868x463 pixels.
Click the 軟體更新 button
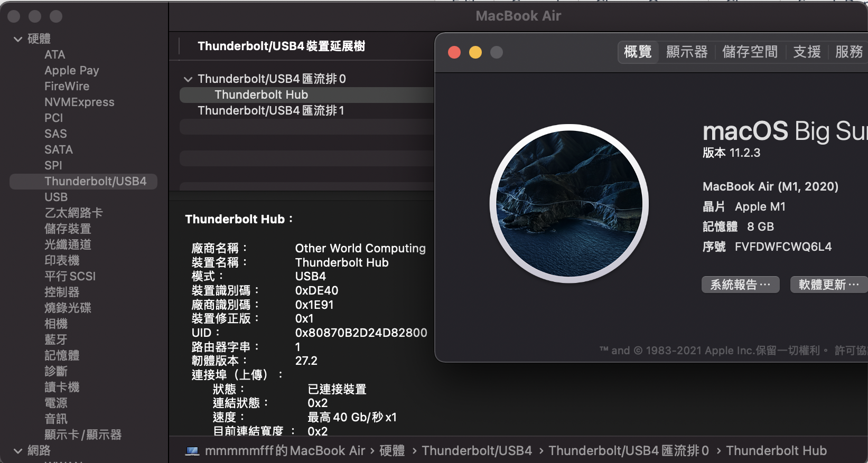tap(829, 285)
